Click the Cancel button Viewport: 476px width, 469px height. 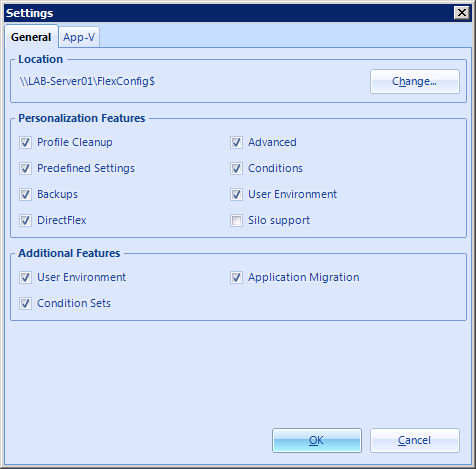click(x=415, y=440)
